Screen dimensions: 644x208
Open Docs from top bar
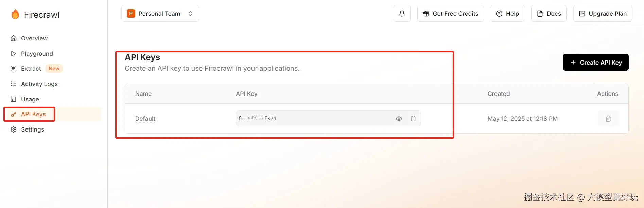point(549,14)
